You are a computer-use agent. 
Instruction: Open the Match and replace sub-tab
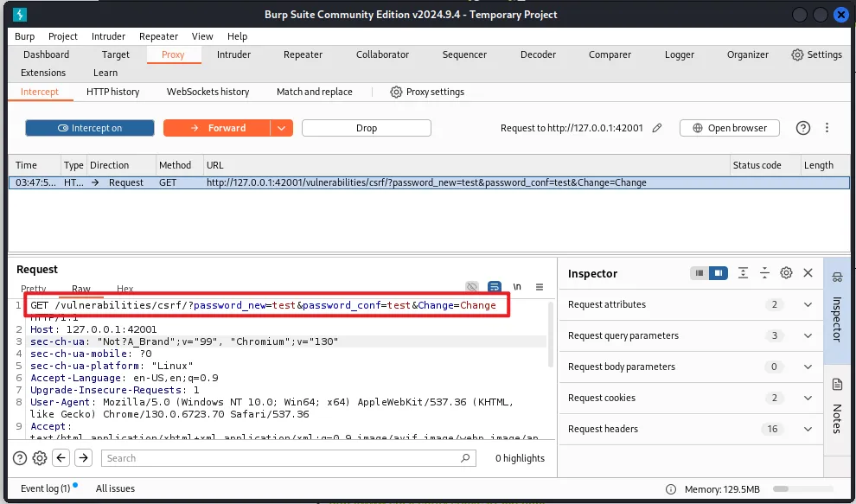315,92
